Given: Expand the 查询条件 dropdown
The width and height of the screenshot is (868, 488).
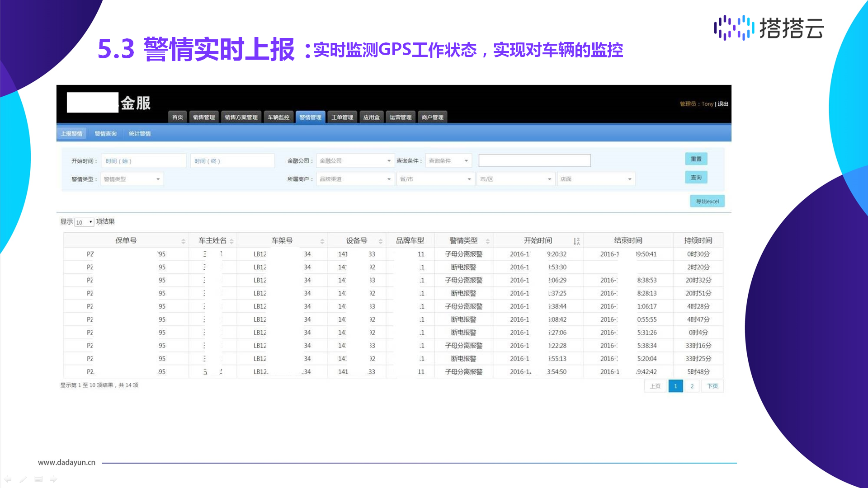Looking at the screenshot, I should coord(448,161).
